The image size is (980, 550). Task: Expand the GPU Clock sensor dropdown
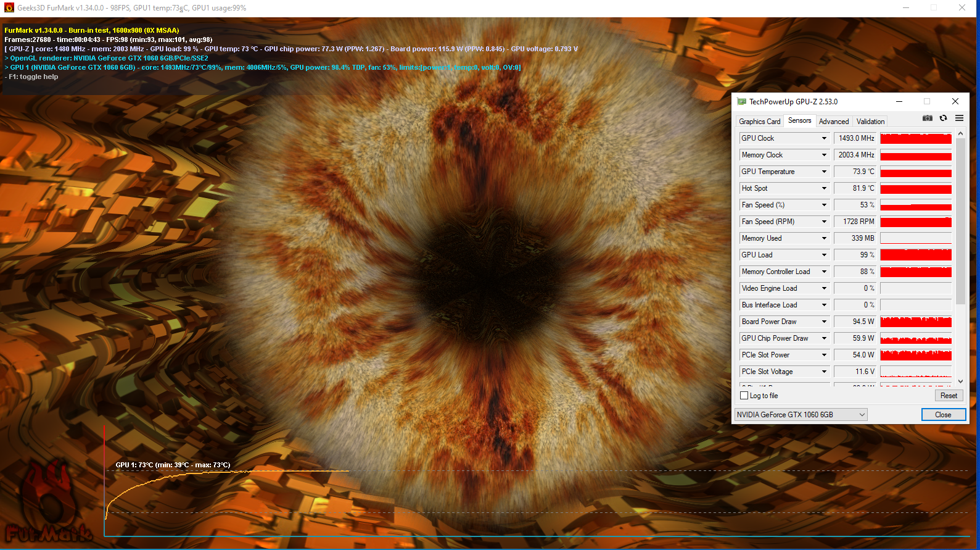click(824, 138)
